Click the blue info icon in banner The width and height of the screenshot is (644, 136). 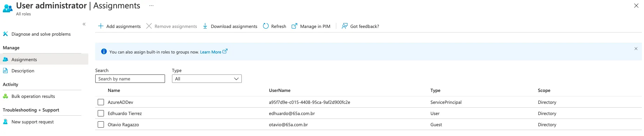coord(104,52)
